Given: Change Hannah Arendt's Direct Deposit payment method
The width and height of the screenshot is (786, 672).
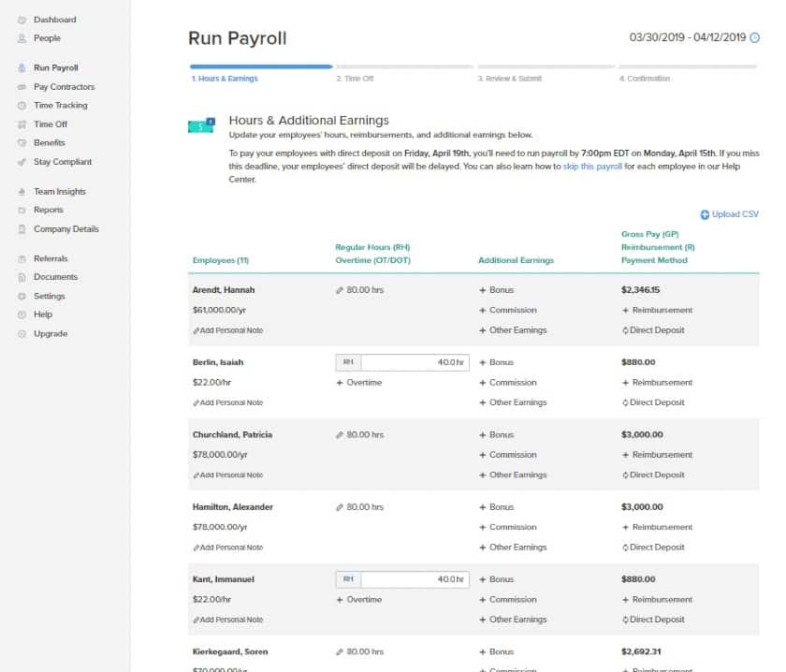Looking at the screenshot, I should [x=653, y=330].
